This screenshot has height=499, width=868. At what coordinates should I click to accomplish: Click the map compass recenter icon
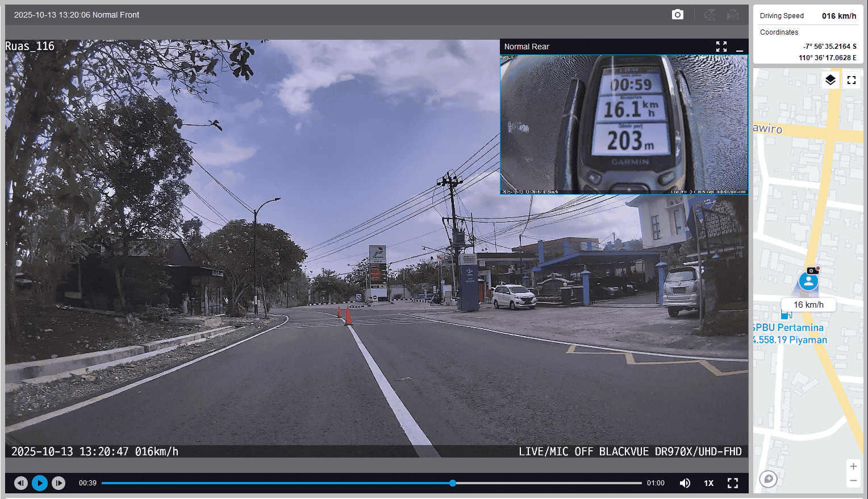click(x=769, y=479)
